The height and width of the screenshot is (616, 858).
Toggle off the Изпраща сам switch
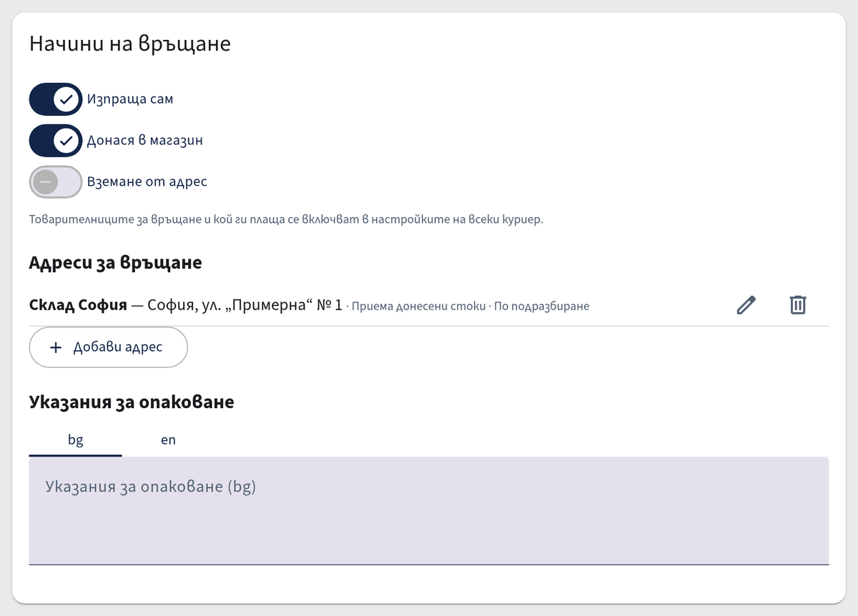pos(56,99)
